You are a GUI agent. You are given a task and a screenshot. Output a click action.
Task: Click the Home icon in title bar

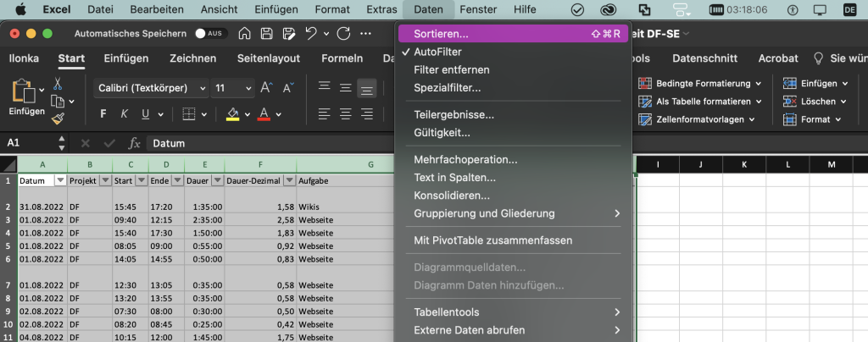tap(244, 34)
